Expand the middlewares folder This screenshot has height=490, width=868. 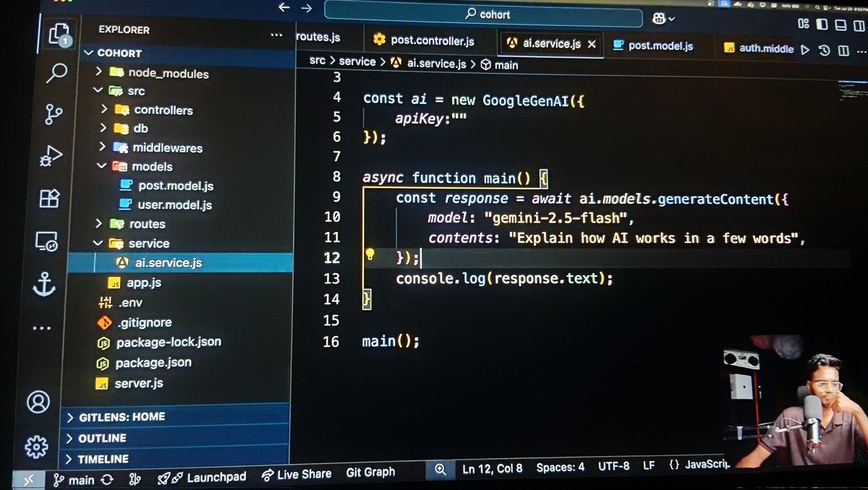tap(103, 147)
